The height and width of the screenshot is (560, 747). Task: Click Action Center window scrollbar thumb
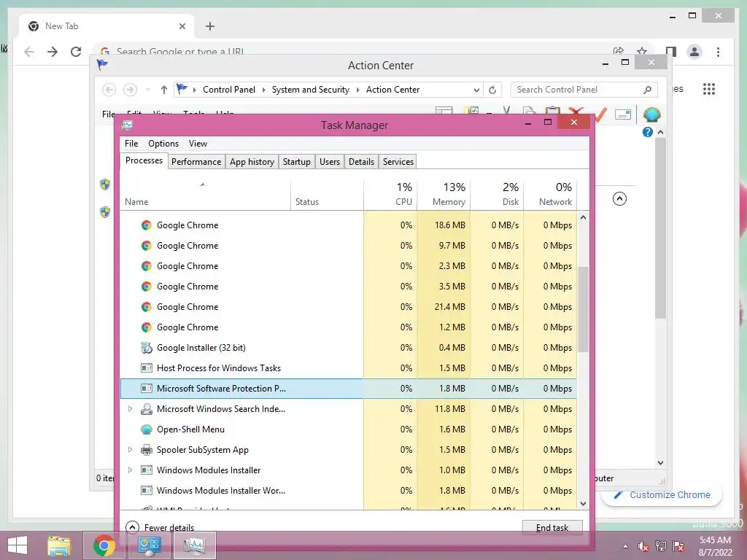[x=660, y=228]
